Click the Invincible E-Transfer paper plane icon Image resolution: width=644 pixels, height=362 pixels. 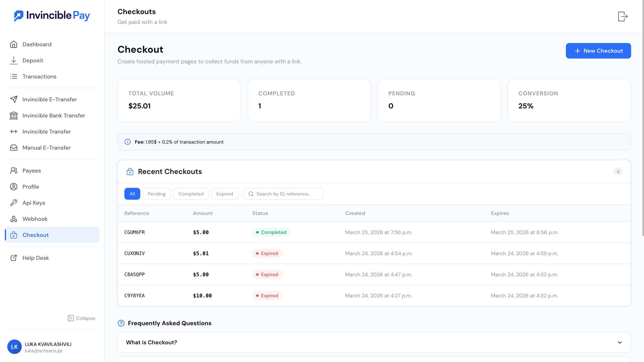14,99
